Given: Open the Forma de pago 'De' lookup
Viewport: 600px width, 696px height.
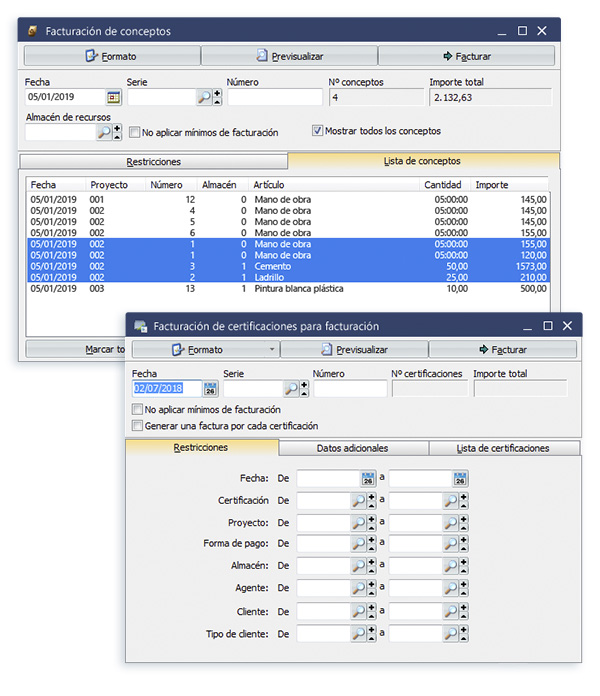Looking at the screenshot, I should [359, 544].
